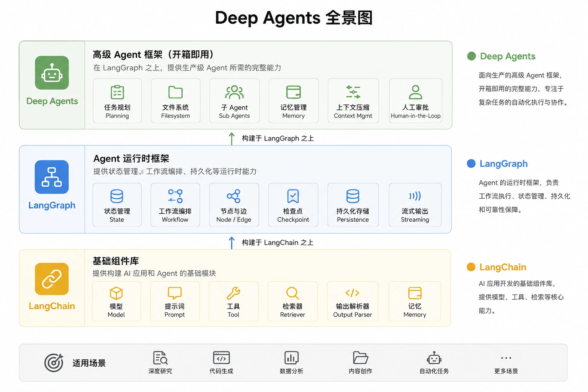Select the 子 Agent Sub Agents people icon

click(x=234, y=92)
